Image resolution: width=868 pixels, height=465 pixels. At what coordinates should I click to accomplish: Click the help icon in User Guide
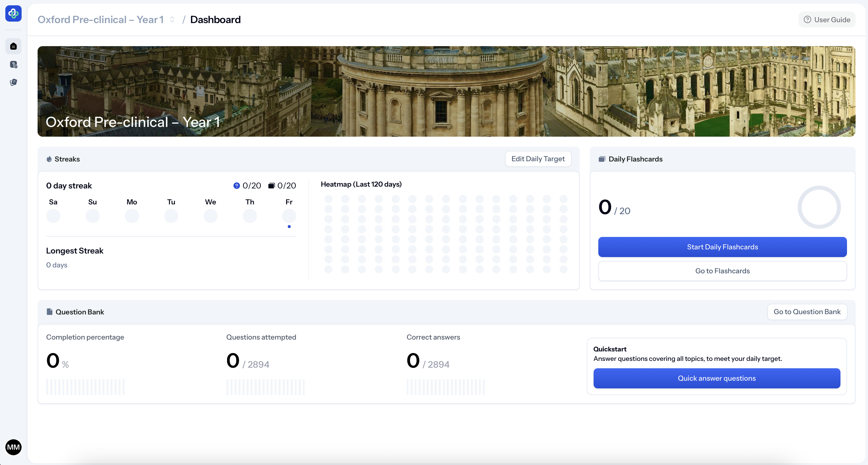[807, 20]
